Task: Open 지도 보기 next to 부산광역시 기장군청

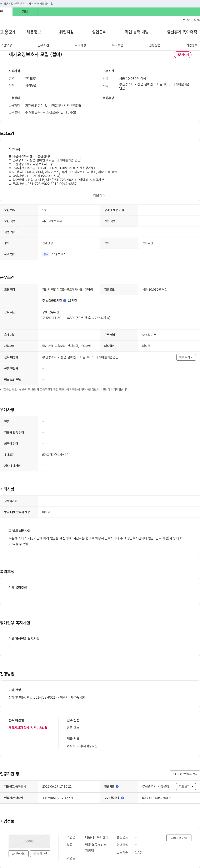Action: pyautogui.click(x=186, y=787)
